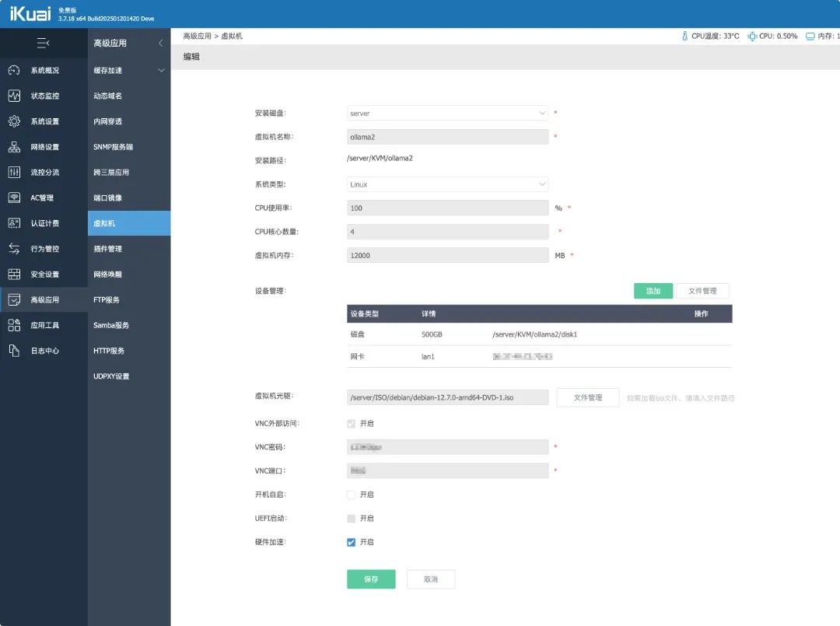Open the 流控分流 sliders icon
Image resolution: width=840 pixels, height=626 pixels.
coord(14,173)
